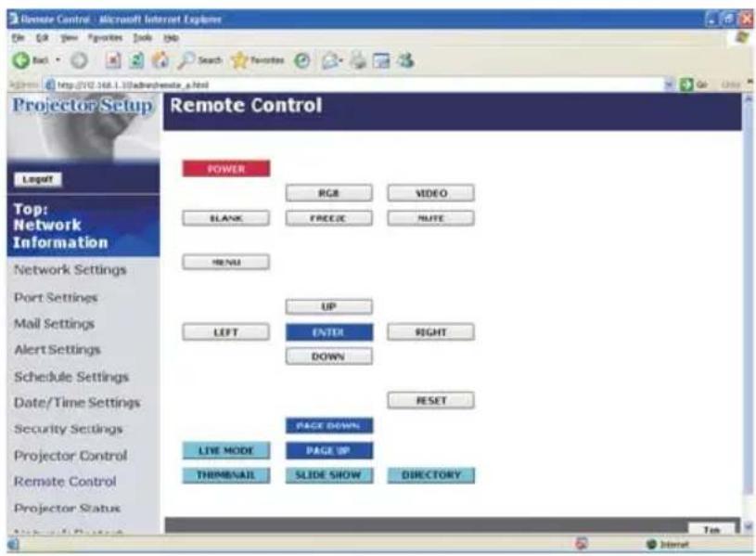Open Alert Settings in sidebar
This screenshot has width=756, height=556.
tap(58, 349)
